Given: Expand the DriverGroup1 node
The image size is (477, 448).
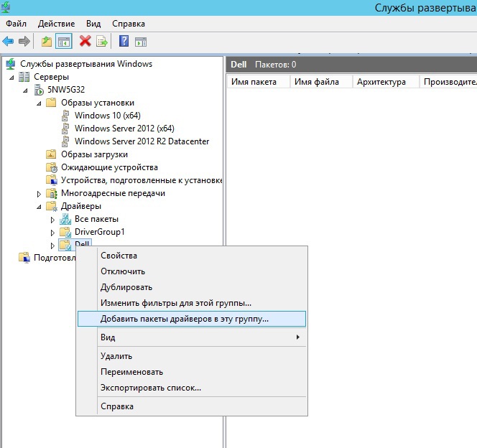Looking at the screenshot, I should (x=52, y=233).
